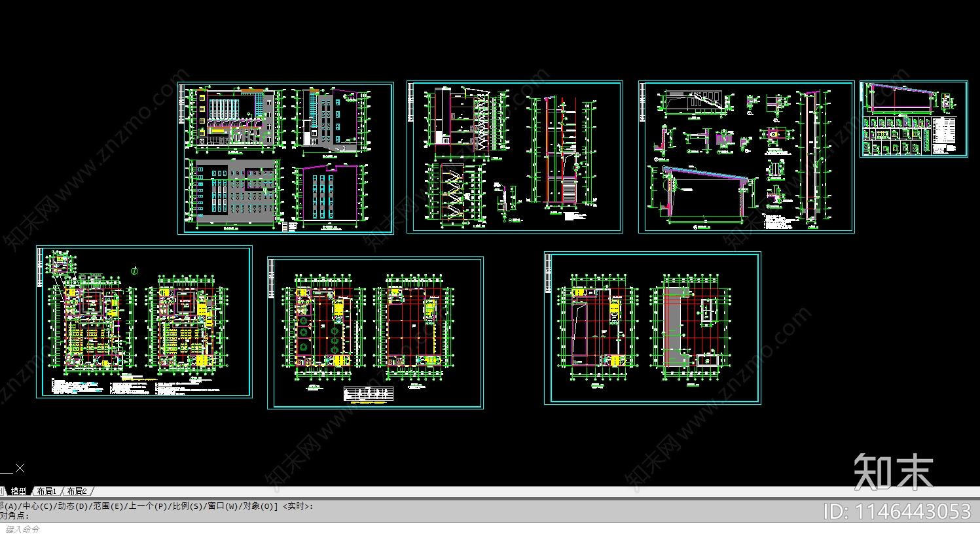Select the first floor plan sheet
Viewport: 980px width, 537px height.
tap(144, 322)
